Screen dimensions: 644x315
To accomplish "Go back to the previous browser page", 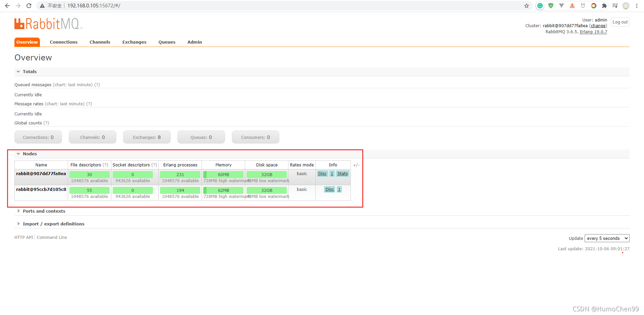I will click(x=7, y=6).
